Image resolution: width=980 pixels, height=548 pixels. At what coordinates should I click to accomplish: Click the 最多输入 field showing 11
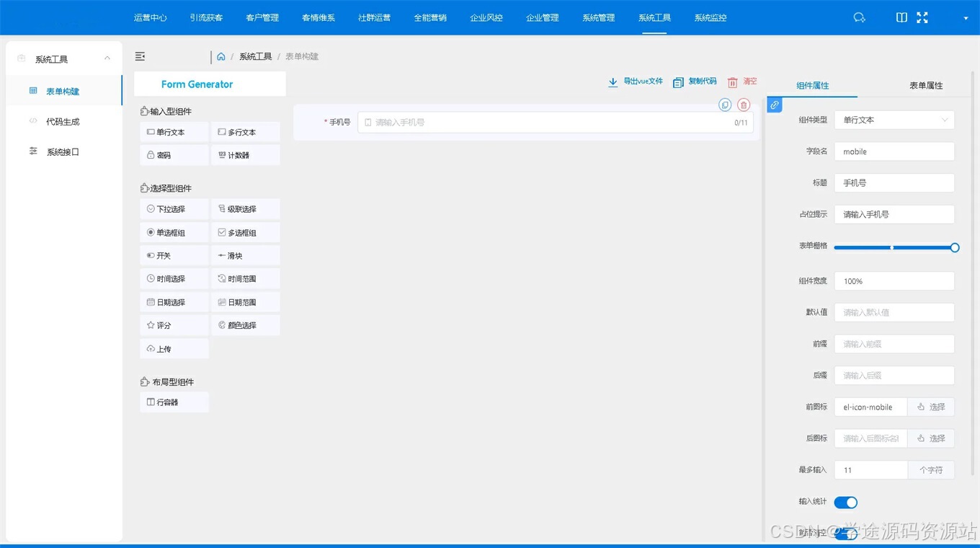pos(870,470)
